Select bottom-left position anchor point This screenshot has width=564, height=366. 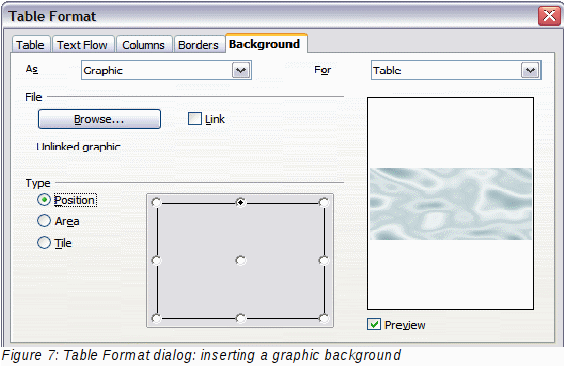[x=156, y=318]
